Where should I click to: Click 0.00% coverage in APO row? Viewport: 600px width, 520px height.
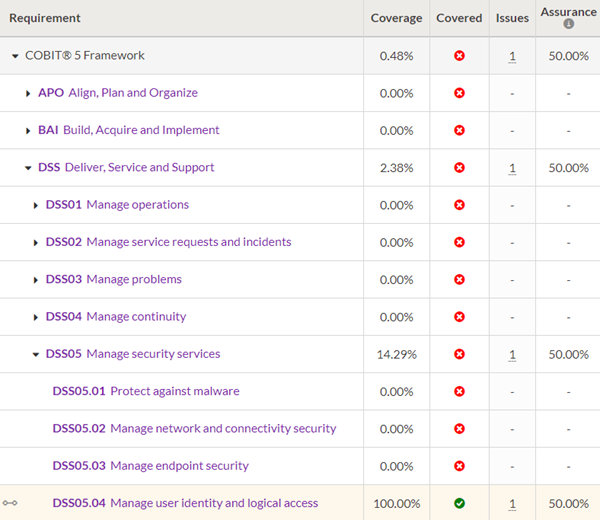coord(396,93)
